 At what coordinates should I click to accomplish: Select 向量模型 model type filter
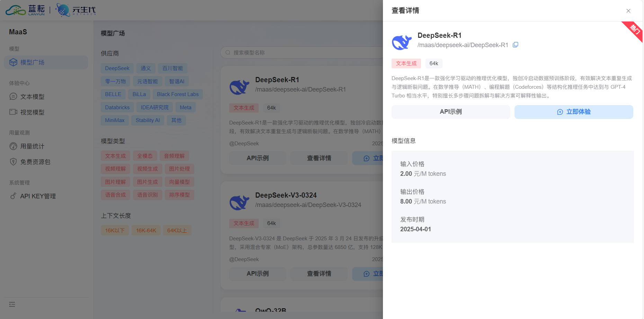click(179, 182)
